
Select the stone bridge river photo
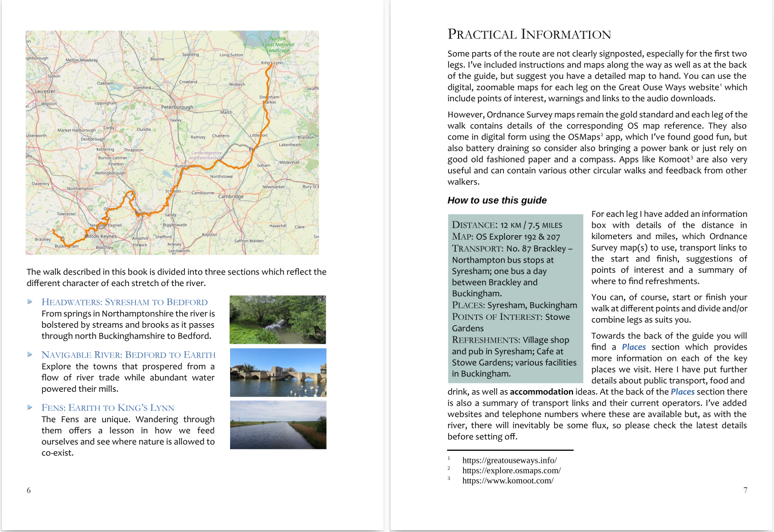(x=278, y=372)
